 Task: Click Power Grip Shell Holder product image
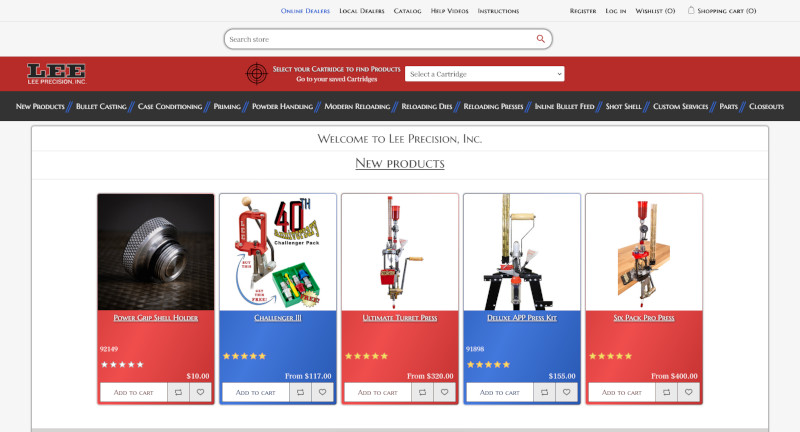point(156,252)
